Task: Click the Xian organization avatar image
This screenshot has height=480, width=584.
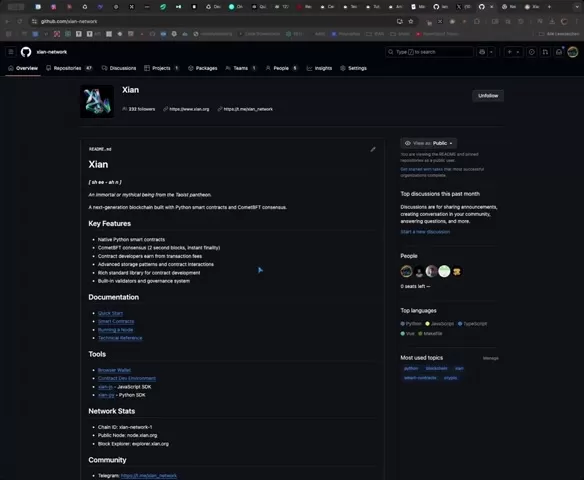Action: (x=97, y=101)
